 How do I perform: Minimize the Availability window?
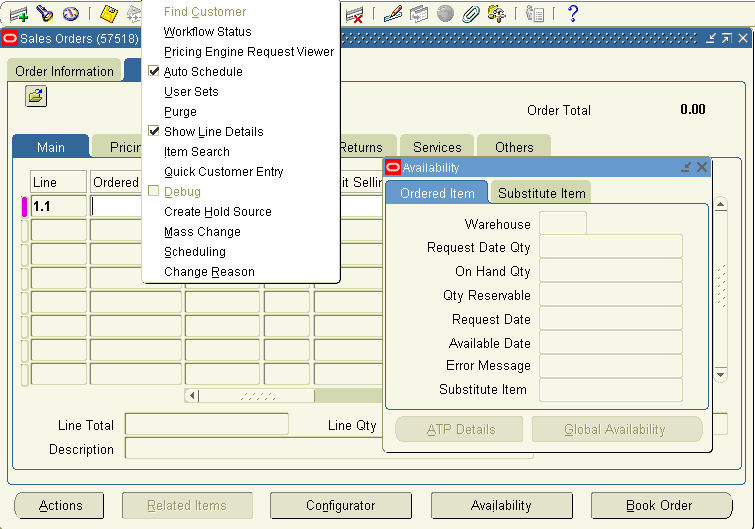tap(686, 167)
